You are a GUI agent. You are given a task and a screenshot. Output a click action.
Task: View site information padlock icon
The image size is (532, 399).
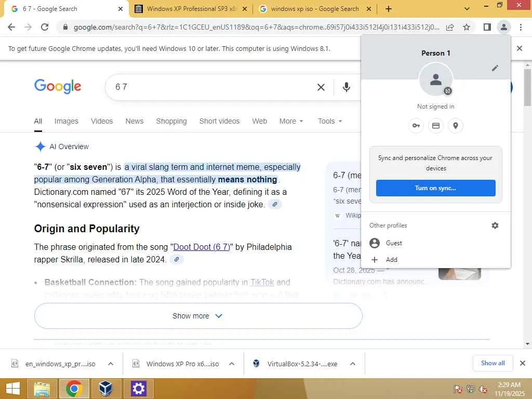pos(65,27)
